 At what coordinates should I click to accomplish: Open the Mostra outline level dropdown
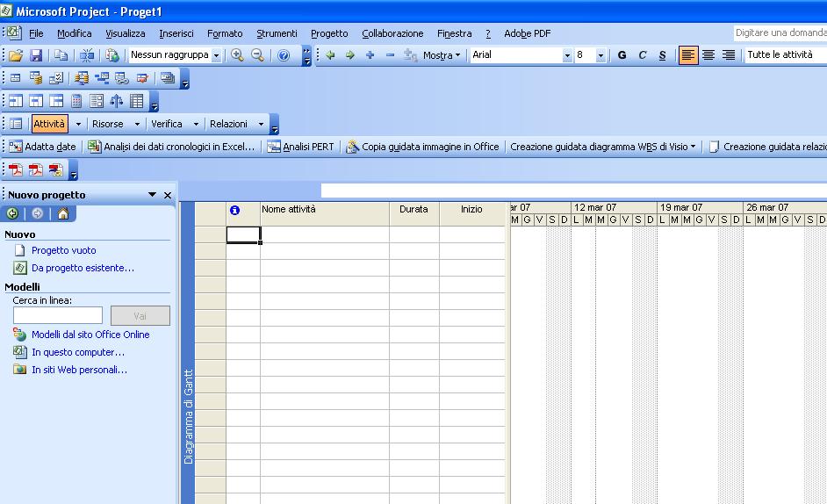442,55
